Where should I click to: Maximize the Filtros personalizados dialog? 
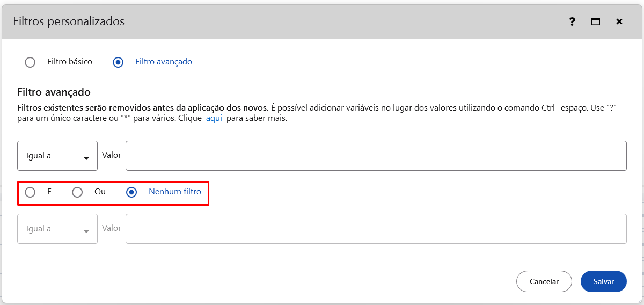click(x=595, y=22)
